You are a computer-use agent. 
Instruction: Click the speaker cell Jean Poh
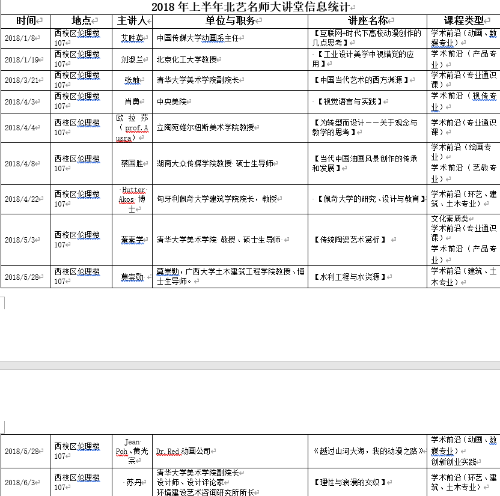tap(132, 451)
